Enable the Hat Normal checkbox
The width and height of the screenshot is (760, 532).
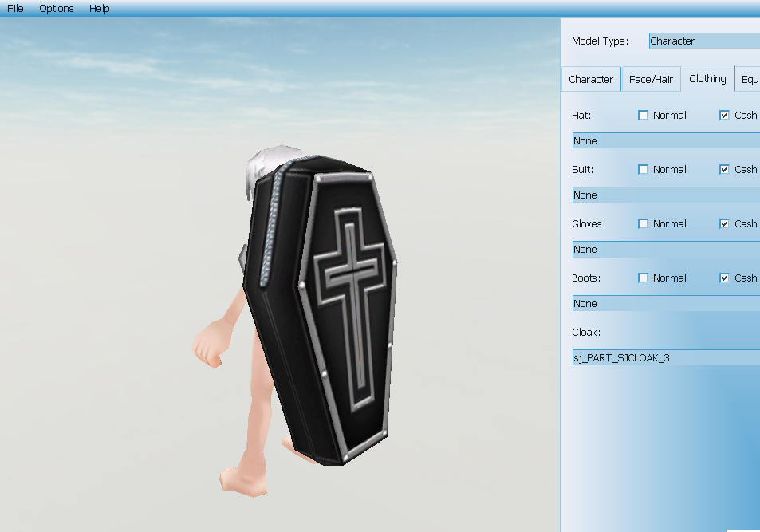point(644,116)
